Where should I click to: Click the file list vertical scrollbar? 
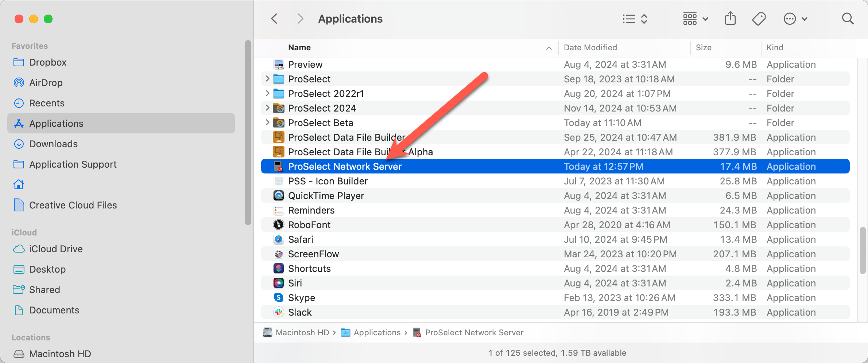point(863,250)
